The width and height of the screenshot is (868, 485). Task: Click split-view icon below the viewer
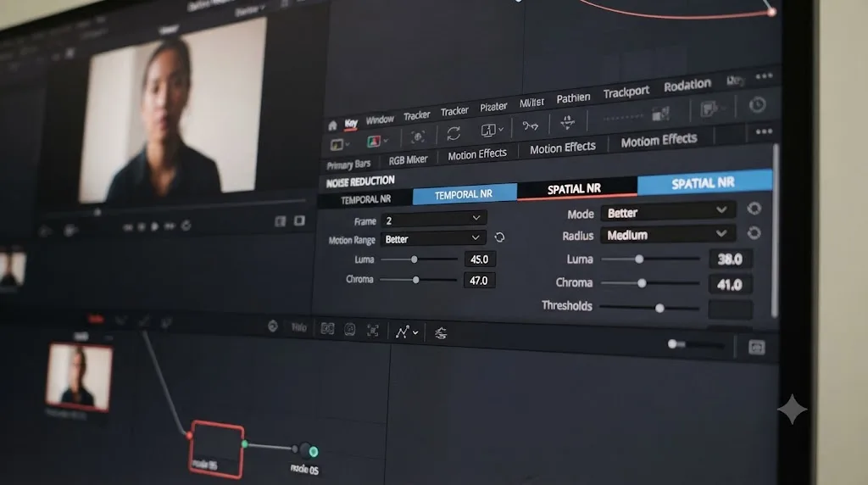point(281,221)
